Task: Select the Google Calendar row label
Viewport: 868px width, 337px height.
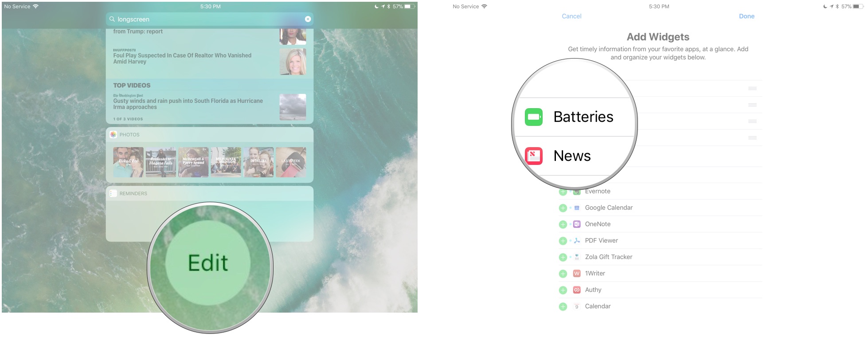Action: [x=609, y=208]
